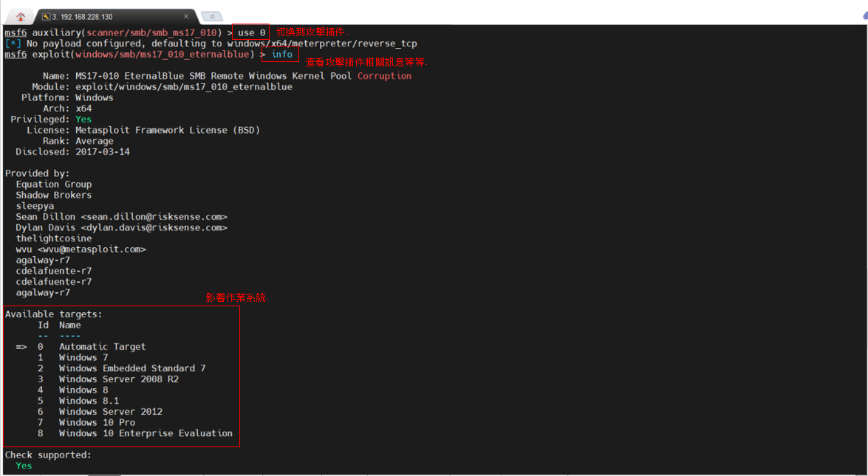Click the msf6 auxiliary scanner/smb/smb_ms17_010 prompt line
This screenshot has width=868, height=476.
tap(135, 32)
